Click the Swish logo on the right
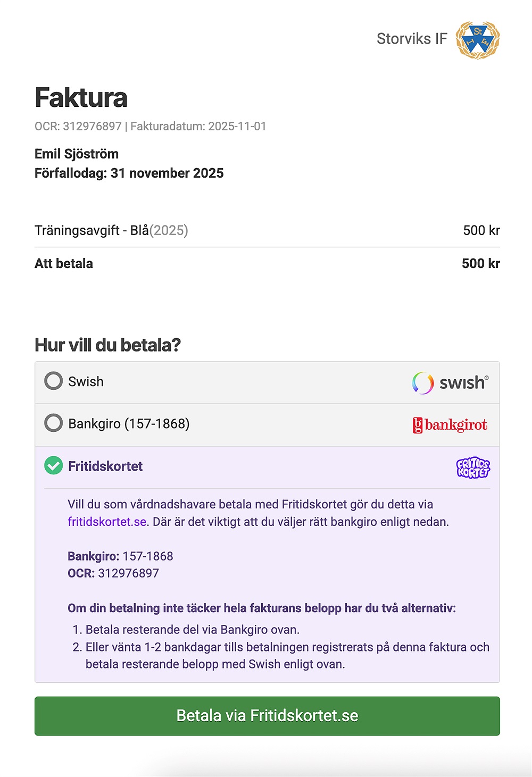 coord(450,382)
